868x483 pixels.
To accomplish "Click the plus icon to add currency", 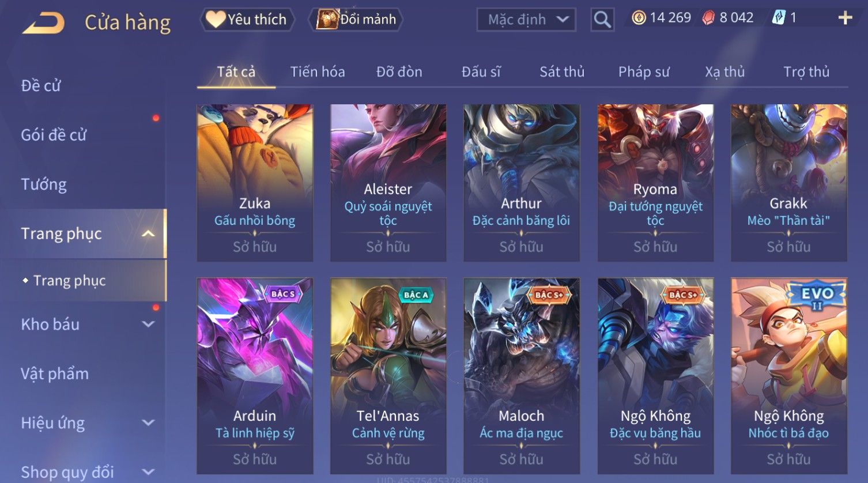I will [x=845, y=18].
